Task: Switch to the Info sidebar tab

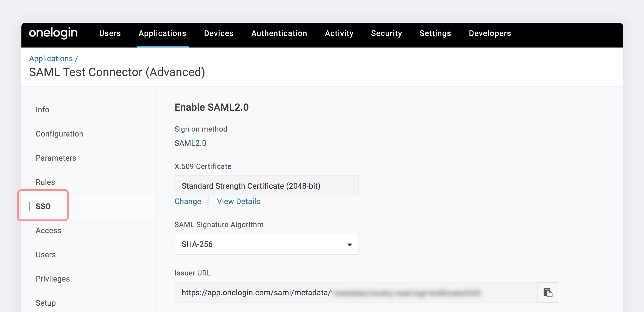Action: tap(43, 110)
